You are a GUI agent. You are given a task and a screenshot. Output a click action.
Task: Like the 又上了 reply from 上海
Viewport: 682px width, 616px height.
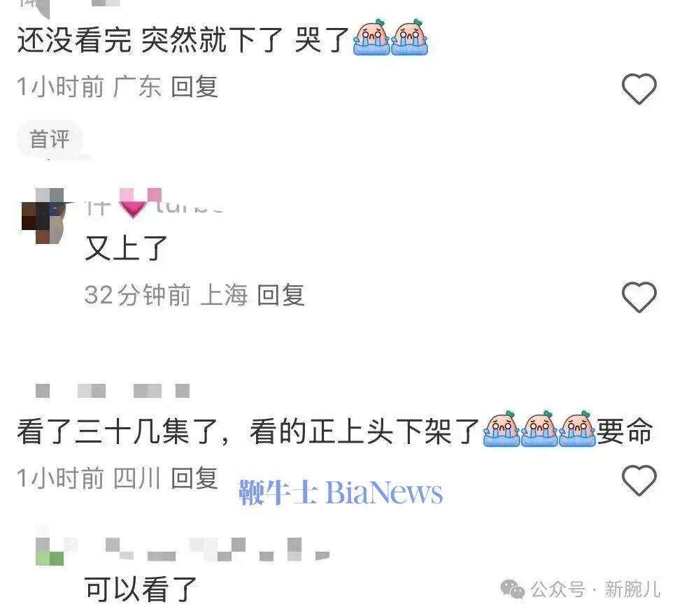click(639, 297)
